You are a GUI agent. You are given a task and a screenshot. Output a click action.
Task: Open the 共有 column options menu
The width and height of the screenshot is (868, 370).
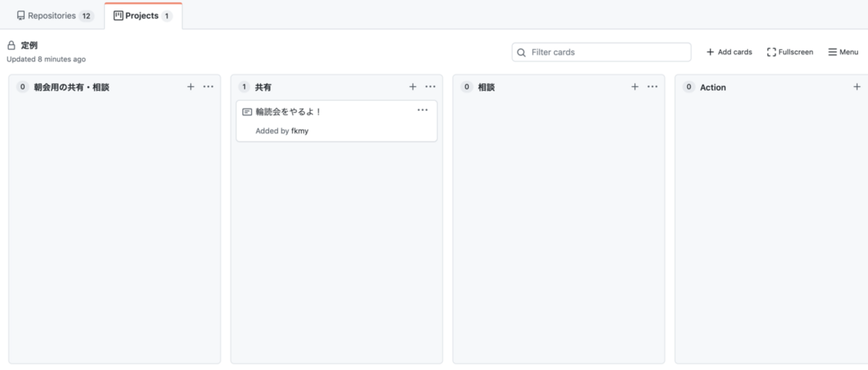431,87
